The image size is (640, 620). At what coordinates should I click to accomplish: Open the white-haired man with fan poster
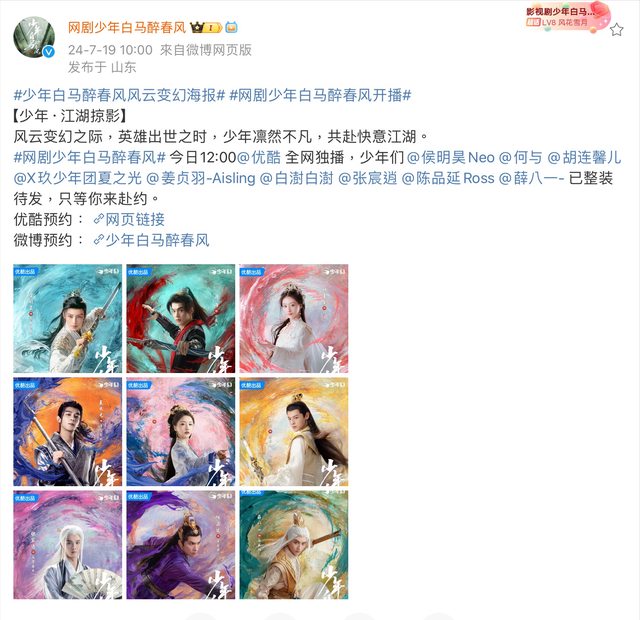(68, 545)
